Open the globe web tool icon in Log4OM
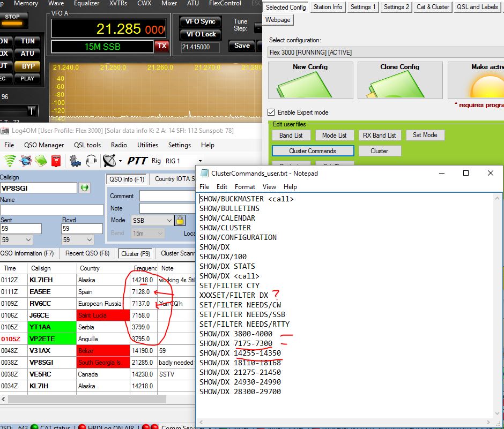The width and height of the screenshot is (504, 429). (x=26, y=161)
